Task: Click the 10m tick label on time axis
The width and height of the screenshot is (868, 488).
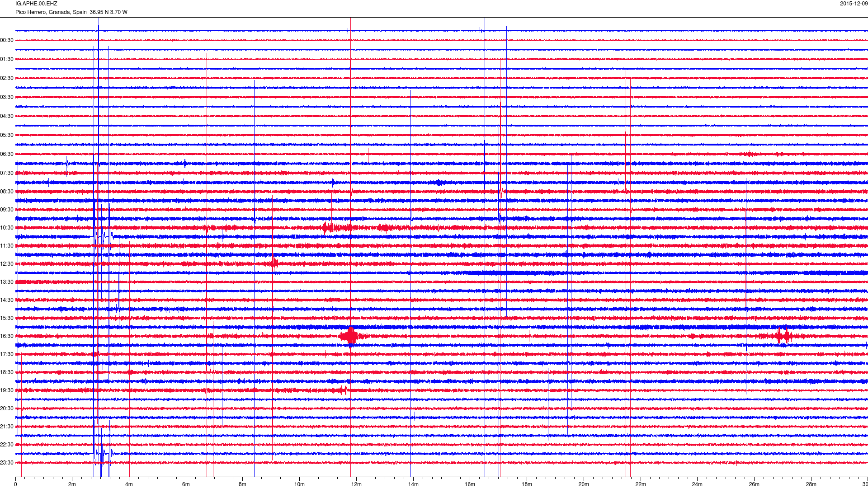Action: click(299, 484)
